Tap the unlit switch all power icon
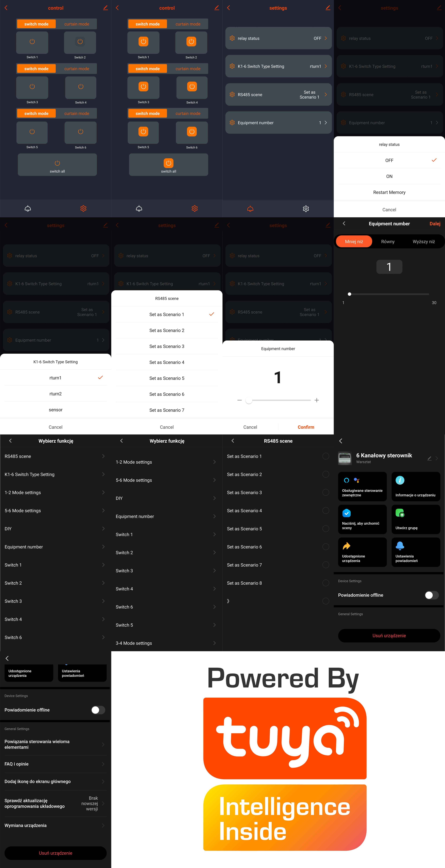 tap(57, 163)
